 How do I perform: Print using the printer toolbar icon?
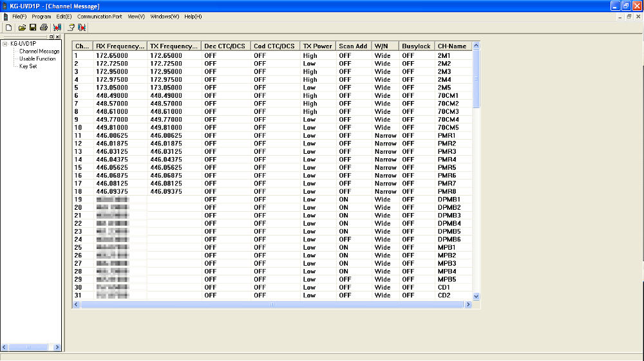tap(44, 28)
